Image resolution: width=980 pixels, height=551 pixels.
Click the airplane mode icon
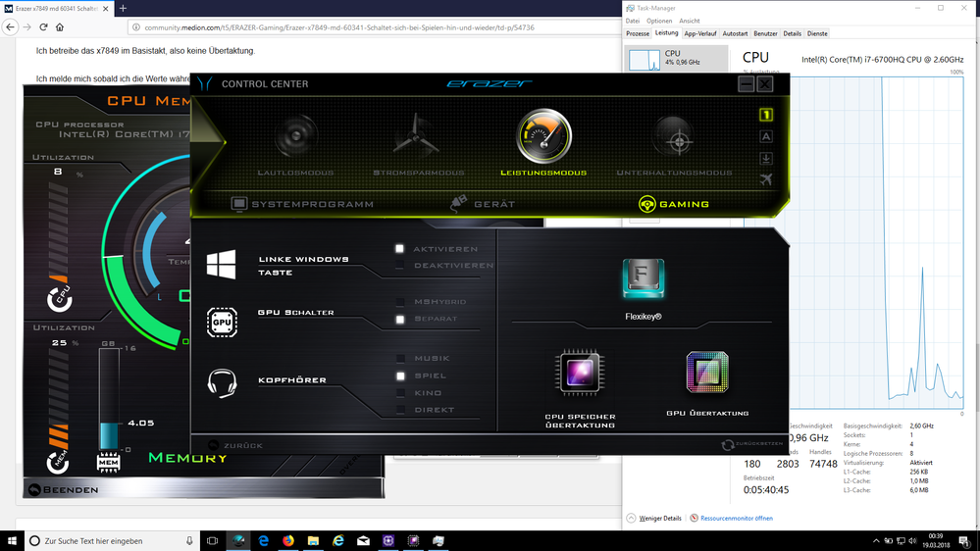click(x=765, y=179)
